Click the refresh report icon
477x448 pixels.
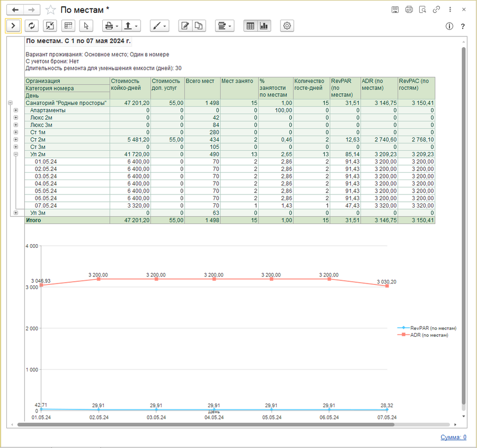[32, 25]
